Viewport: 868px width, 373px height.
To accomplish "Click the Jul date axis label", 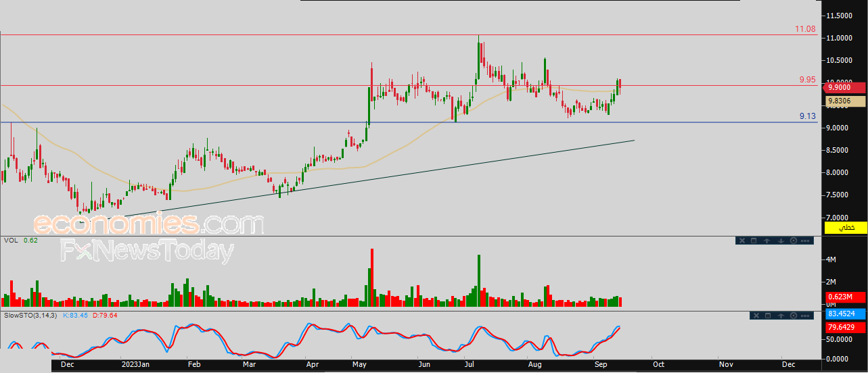I will (469, 364).
